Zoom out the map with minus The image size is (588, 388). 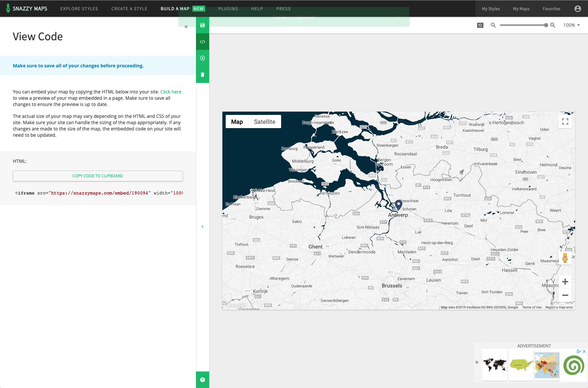click(565, 295)
